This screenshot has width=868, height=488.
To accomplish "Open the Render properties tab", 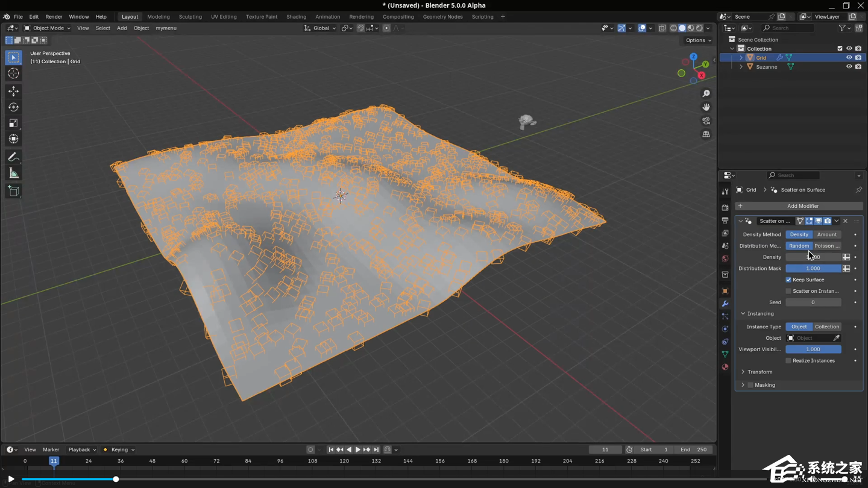I will point(725,209).
